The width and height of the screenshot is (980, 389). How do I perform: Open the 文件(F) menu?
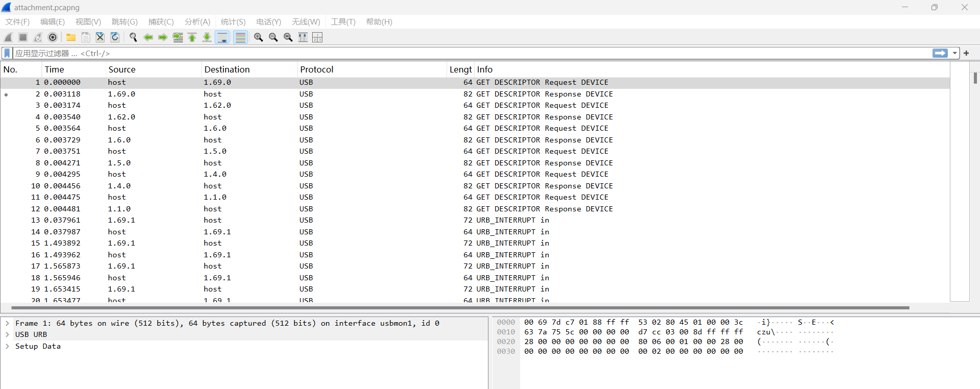tap(17, 22)
